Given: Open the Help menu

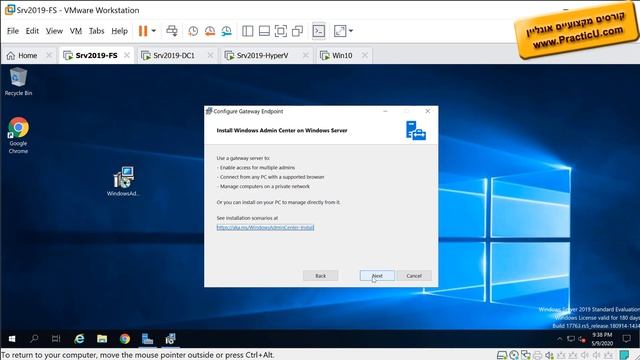Looking at the screenshot, I should point(119,31).
